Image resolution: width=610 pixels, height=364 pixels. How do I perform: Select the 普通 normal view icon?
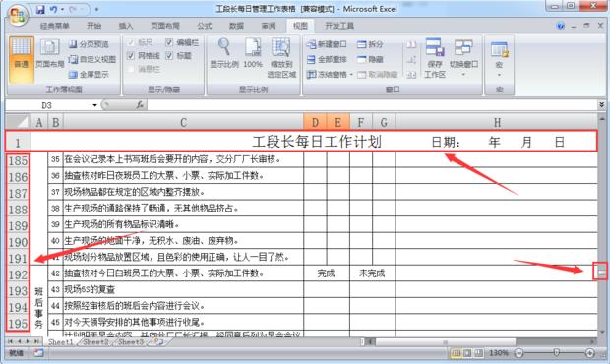point(21,59)
